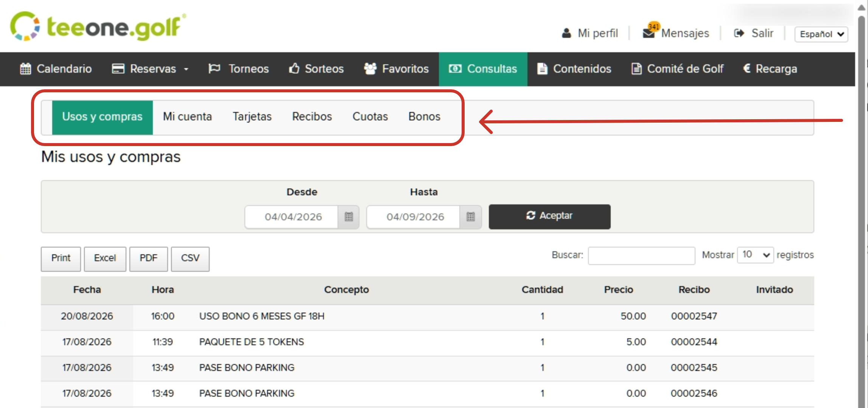Select the Usos y compras tab
The image size is (868, 408).
tap(102, 117)
